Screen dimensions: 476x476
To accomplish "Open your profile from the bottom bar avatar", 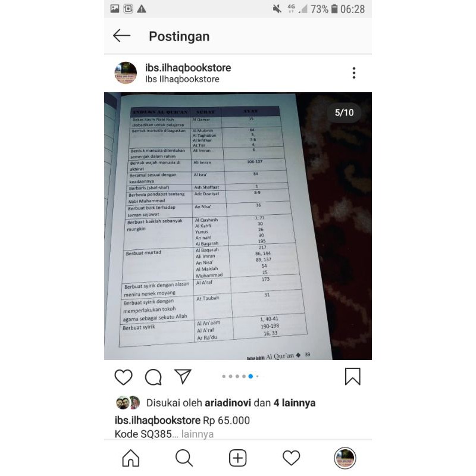I will coord(345,458).
